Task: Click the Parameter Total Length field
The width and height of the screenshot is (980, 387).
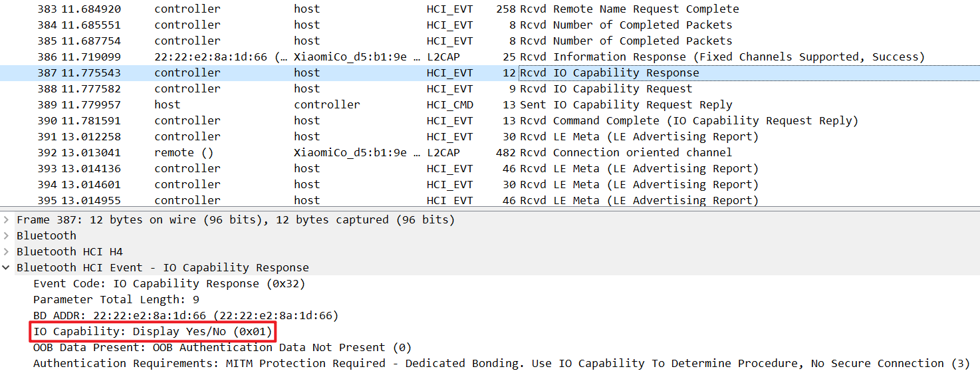Action: click(x=116, y=300)
